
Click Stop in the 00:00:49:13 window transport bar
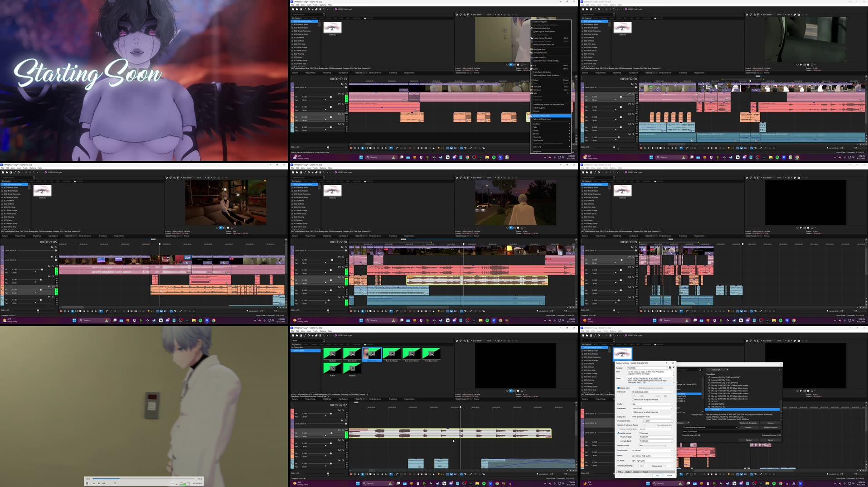point(370,148)
